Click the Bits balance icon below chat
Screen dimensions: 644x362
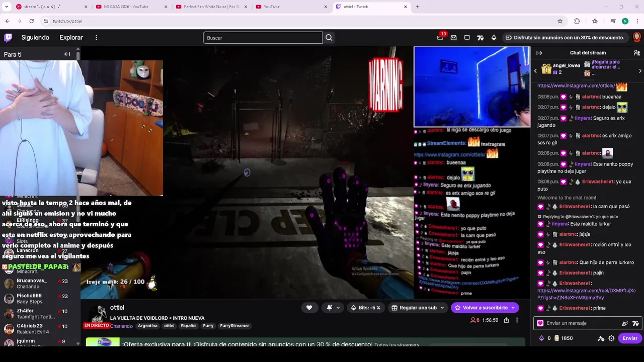pyautogui.click(x=541, y=338)
